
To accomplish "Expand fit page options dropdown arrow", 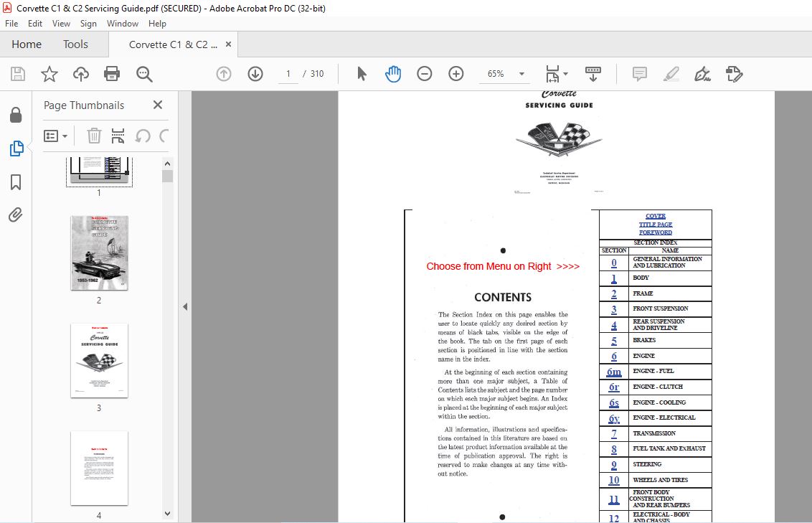I will click(565, 74).
